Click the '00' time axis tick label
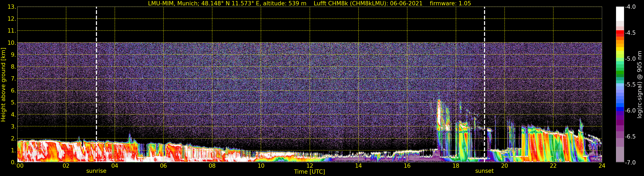The image size is (644, 176). coord(20,166)
